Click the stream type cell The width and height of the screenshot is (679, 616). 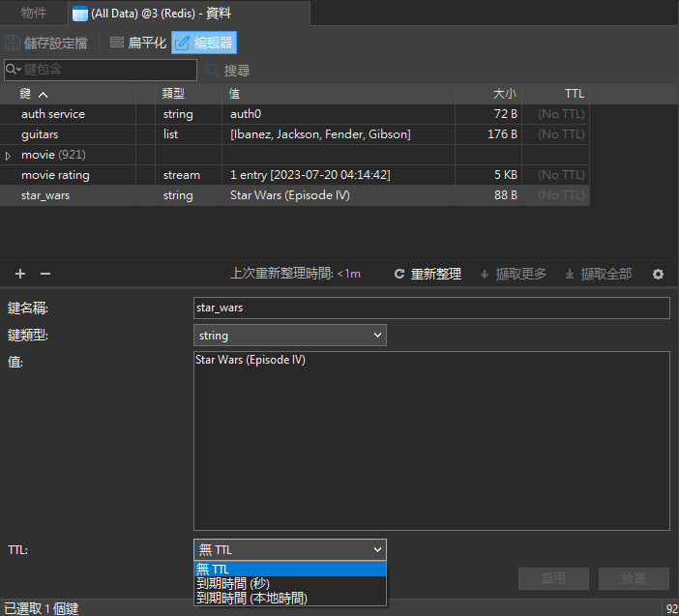point(189,175)
